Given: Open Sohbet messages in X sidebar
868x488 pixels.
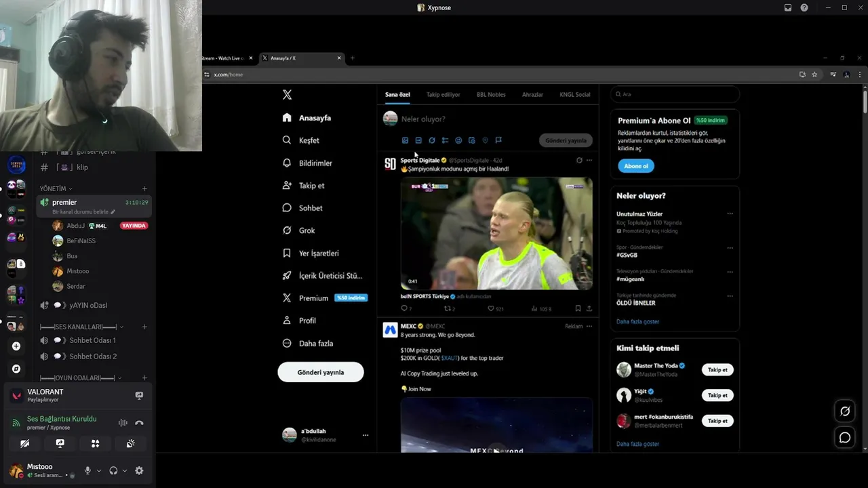Looking at the screenshot, I should 302,208.
